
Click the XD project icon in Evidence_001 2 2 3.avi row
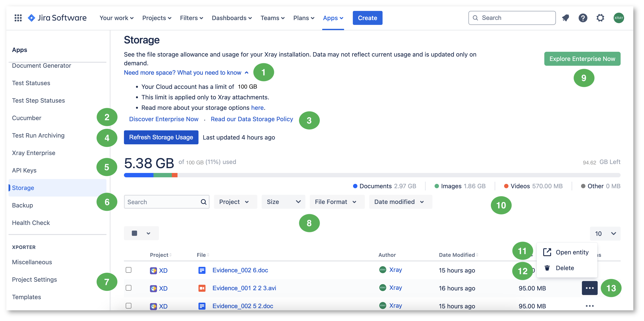[x=153, y=288]
